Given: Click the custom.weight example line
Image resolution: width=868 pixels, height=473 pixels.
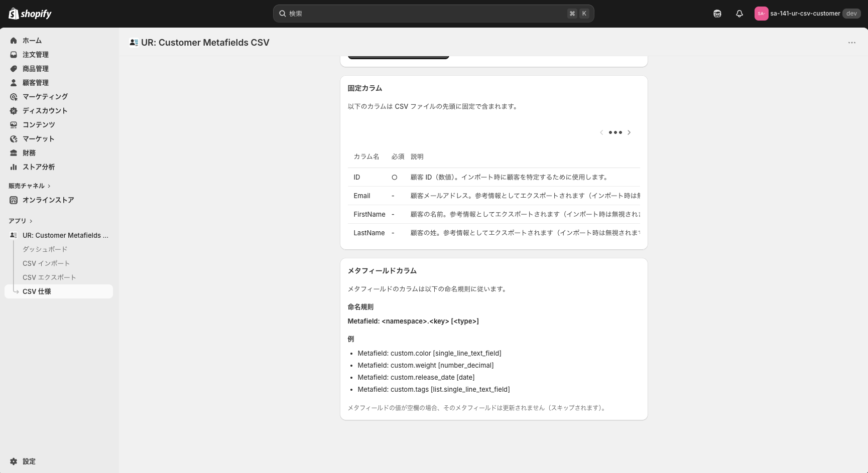Looking at the screenshot, I should [426, 366].
